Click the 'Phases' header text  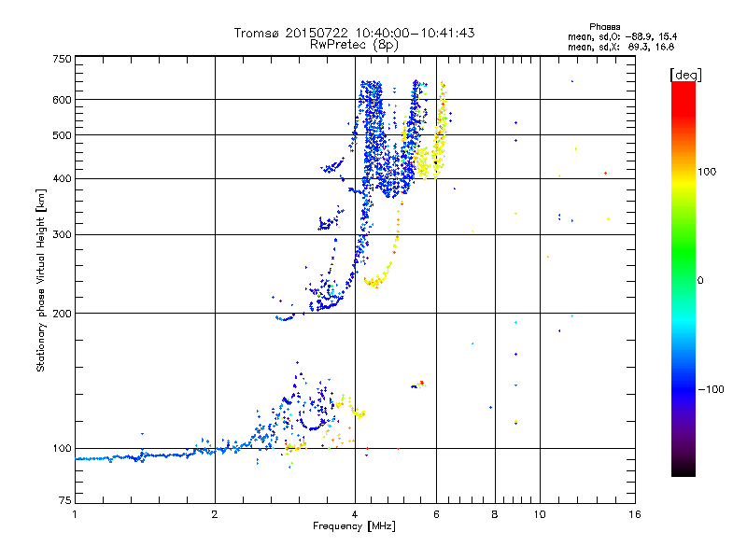tap(604, 27)
